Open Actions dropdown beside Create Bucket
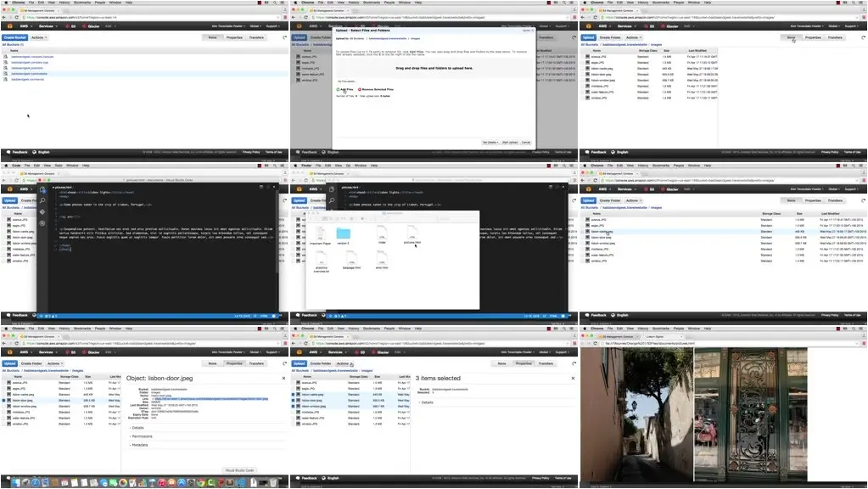 39,37
